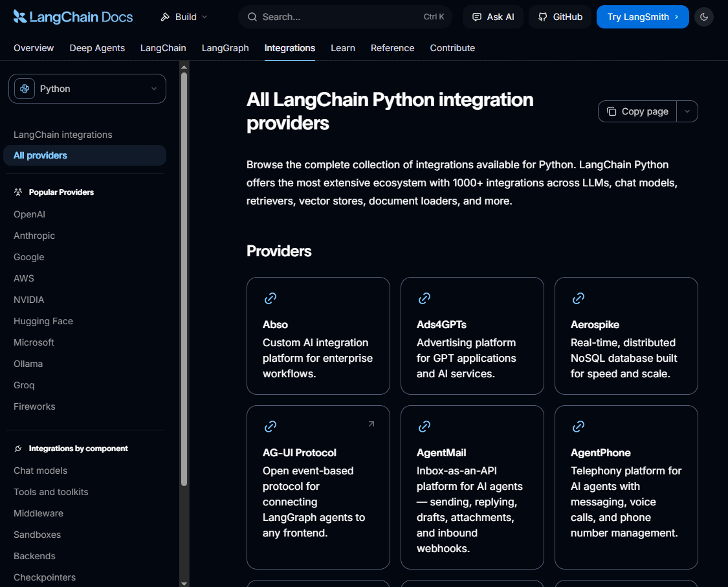Viewport: 728px width, 587px height.
Task: Expand the Copy page options chevron
Action: (687, 111)
